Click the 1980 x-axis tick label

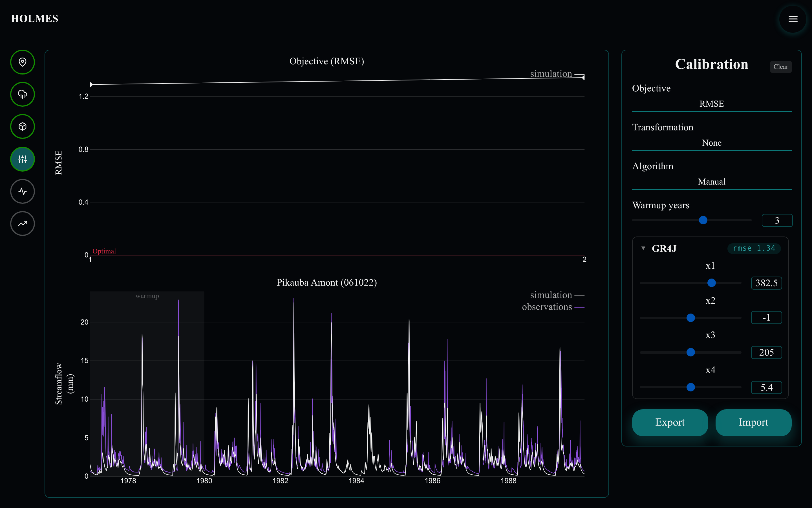tap(204, 481)
